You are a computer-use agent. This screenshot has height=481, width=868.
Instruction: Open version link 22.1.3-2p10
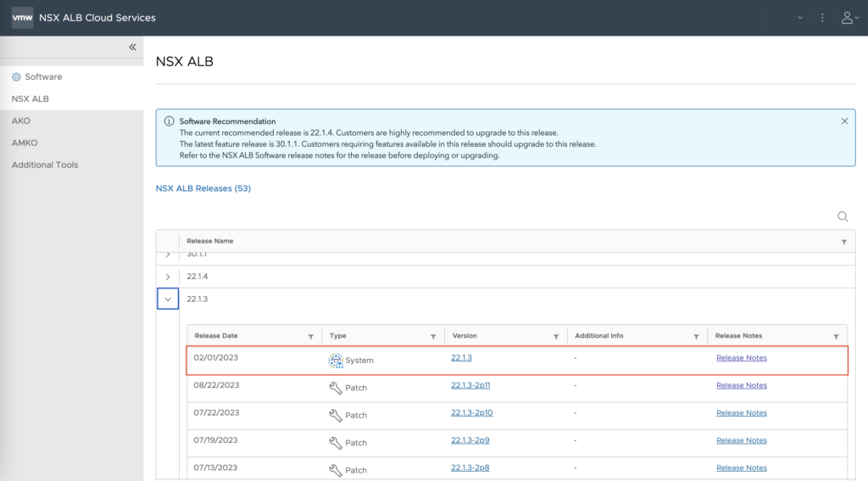point(471,413)
